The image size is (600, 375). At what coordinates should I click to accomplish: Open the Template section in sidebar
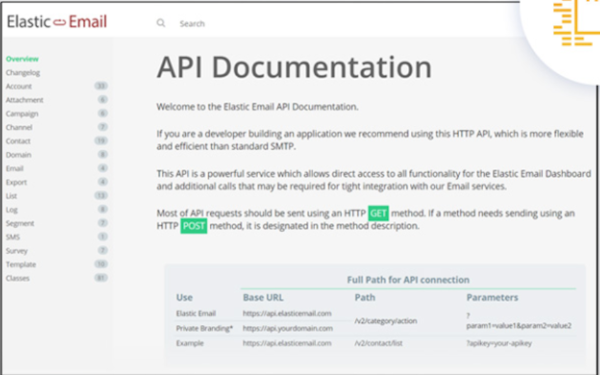pos(21,264)
